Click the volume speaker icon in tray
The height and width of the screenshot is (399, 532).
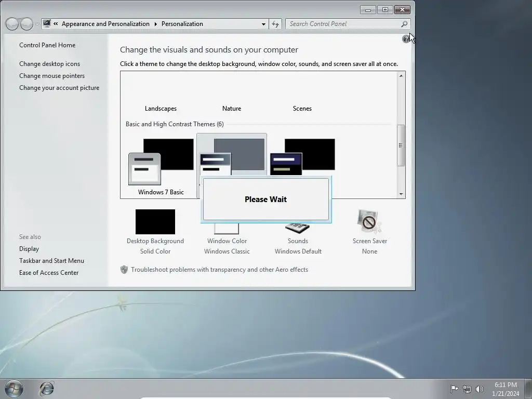pyautogui.click(x=480, y=389)
